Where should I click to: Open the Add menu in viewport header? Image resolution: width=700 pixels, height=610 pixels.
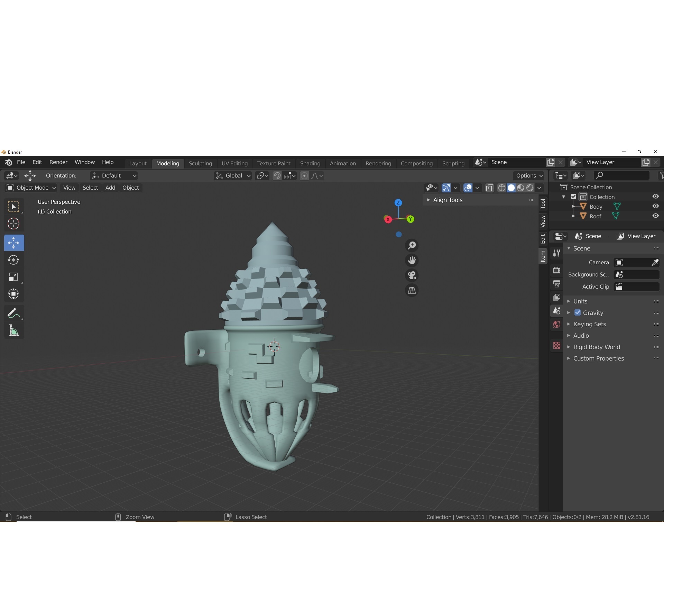coord(110,188)
